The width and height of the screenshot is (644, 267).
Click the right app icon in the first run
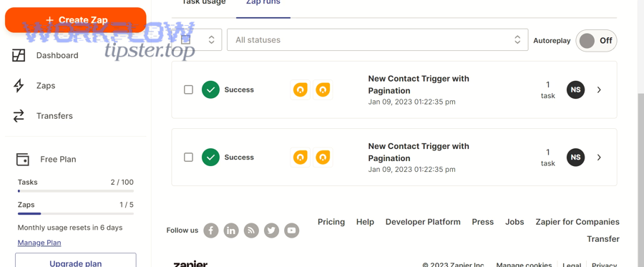coord(323,89)
